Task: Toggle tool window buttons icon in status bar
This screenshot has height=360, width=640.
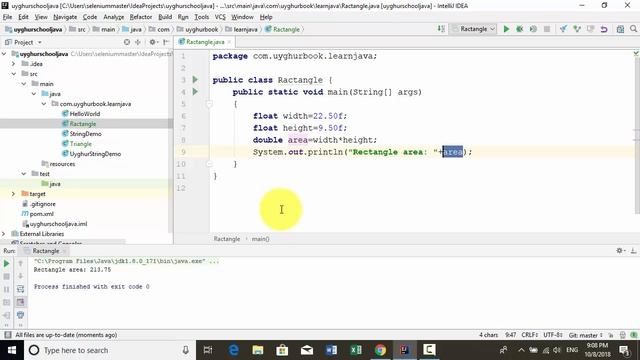Action: coord(7,335)
